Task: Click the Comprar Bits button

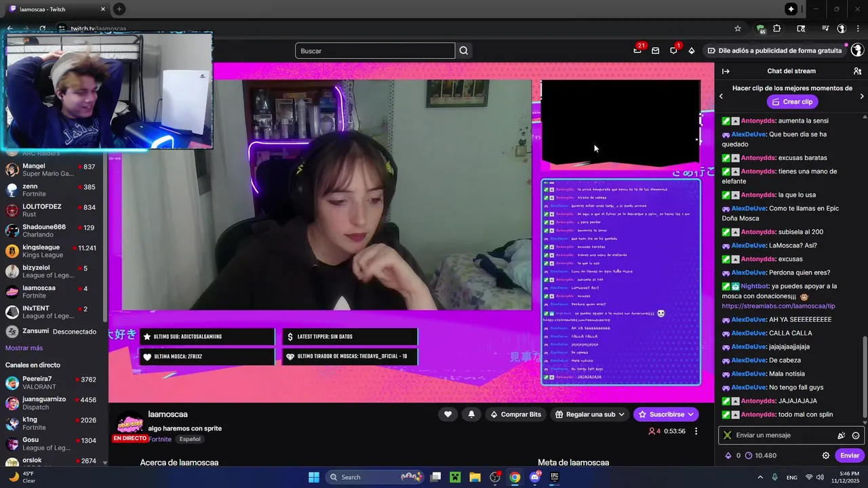Action: coord(514,414)
